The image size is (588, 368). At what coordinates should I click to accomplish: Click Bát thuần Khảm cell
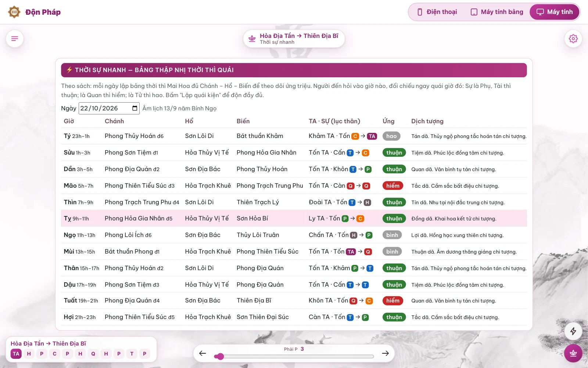[x=260, y=136]
